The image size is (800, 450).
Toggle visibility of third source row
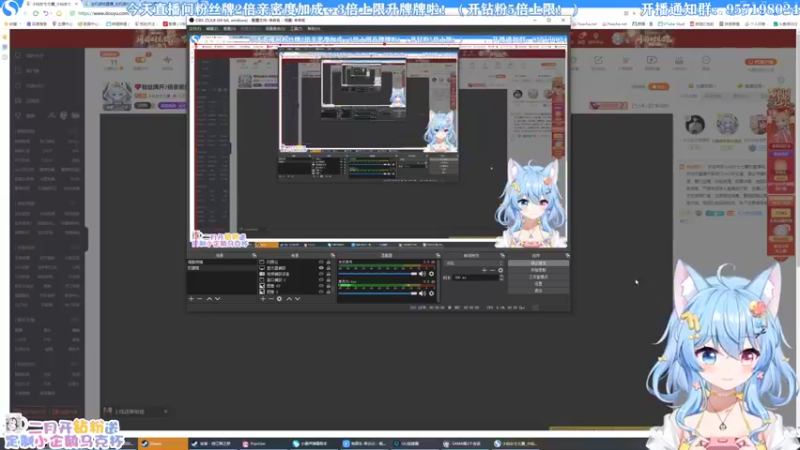[321, 274]
